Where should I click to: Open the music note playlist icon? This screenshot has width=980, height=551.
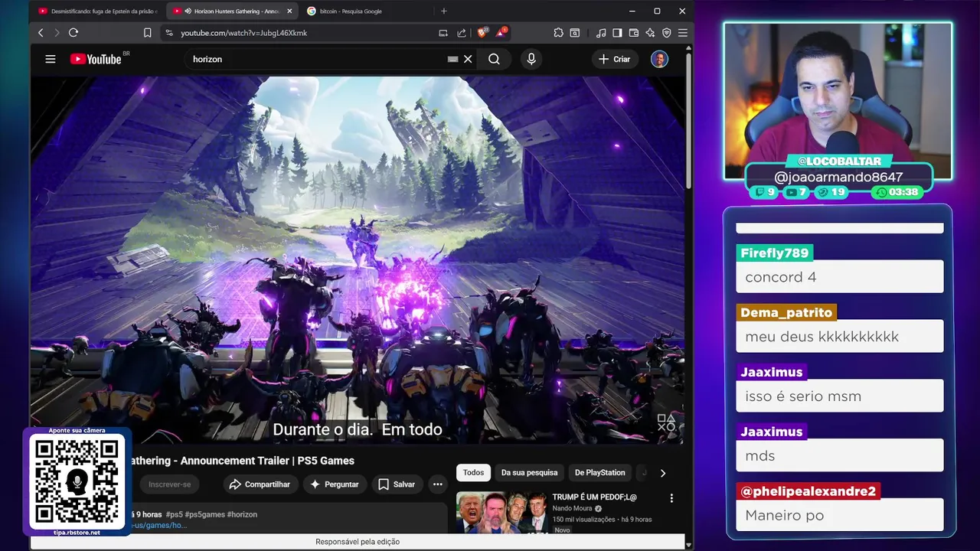pyautogui.click(x=601, y=33)
